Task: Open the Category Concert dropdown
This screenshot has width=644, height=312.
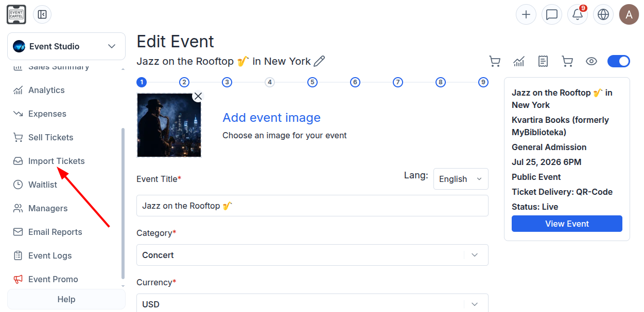Action: click(312, 255)
